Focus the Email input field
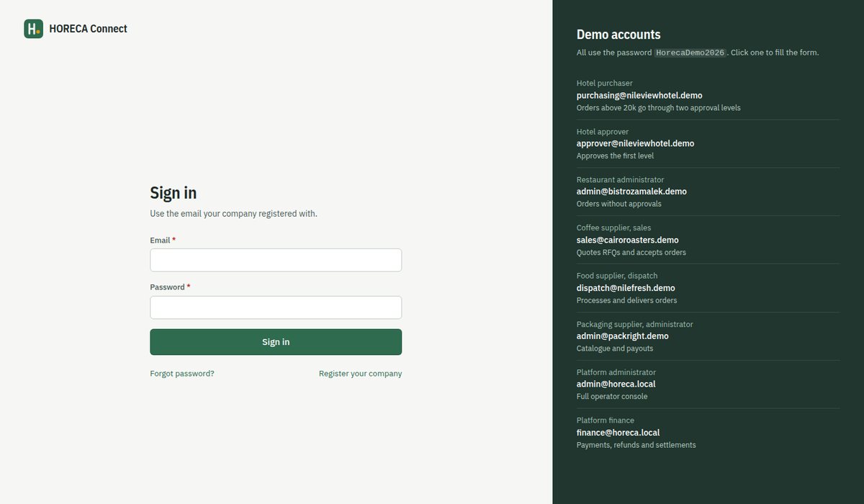 point(276,260)
